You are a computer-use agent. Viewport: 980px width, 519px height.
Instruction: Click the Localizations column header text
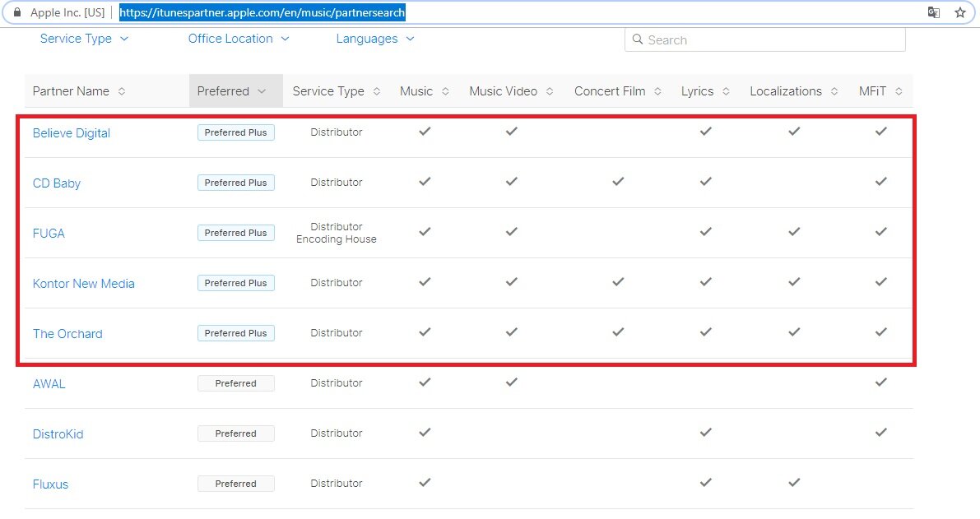pyautogui.click(x=786, y=91)
